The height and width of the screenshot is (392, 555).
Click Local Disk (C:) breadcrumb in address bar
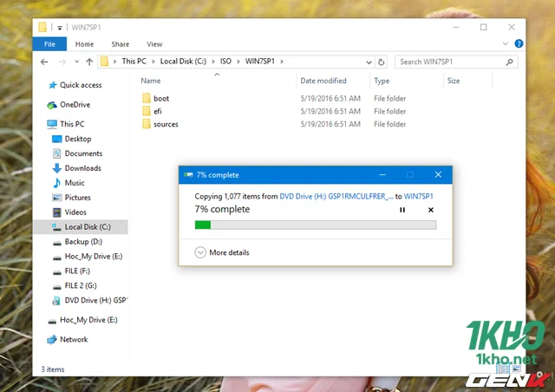click(x=183, y=62)
